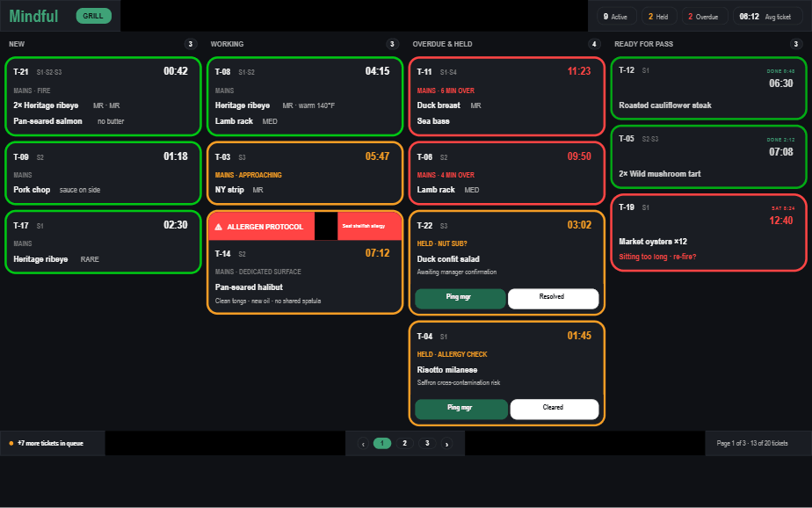Click the orange dot beside queue notice

pos(11,443)
